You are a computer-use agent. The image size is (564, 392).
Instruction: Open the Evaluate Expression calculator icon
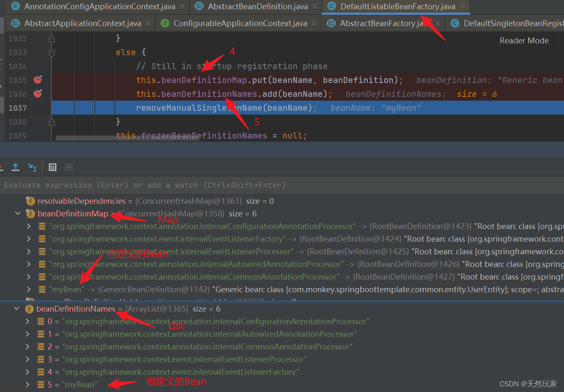pyautogui.click(x=53, y=167)
